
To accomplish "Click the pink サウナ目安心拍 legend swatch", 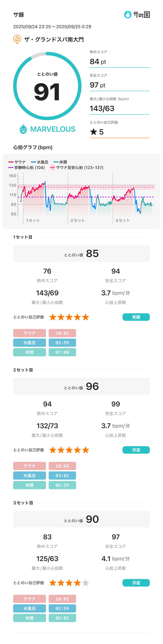I will pyautogui.click(x=53, y=168).
